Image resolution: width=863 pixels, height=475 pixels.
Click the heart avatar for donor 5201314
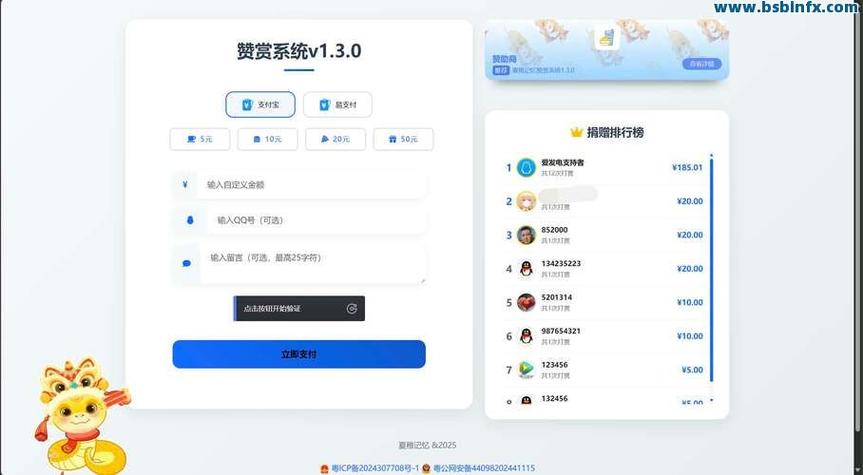pos(526,303)
